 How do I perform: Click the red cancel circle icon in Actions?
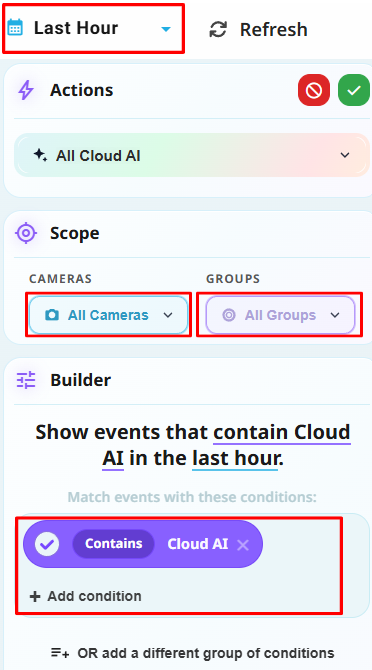coord(314,90)
